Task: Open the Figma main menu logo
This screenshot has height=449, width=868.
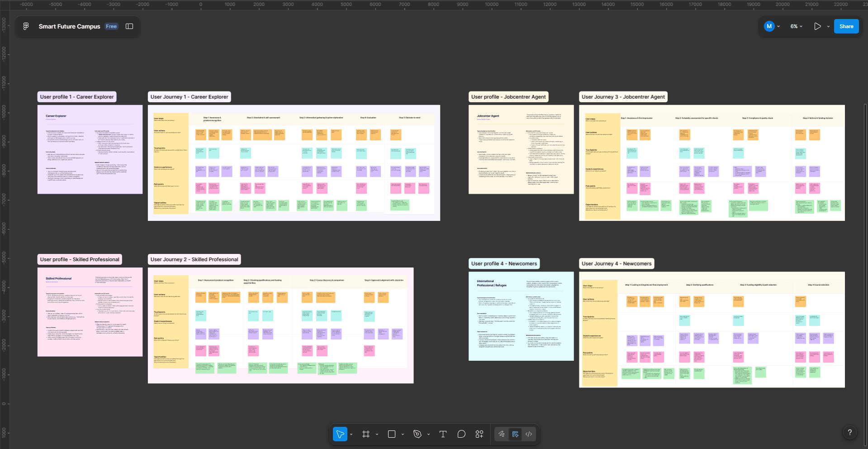Action: point(26,26)
